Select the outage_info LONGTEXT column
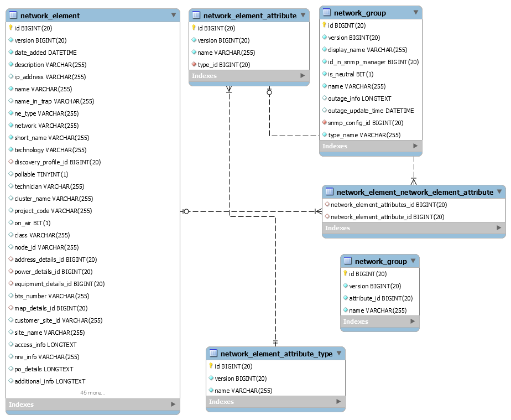This screenshot has height=420, width=511. (359, 98)
